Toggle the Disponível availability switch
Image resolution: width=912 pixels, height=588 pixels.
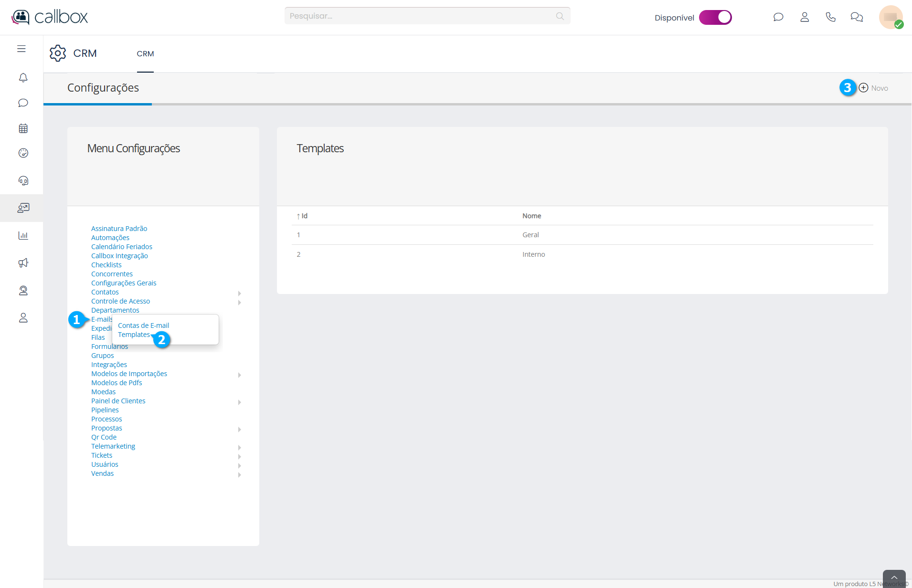point(715,17)
